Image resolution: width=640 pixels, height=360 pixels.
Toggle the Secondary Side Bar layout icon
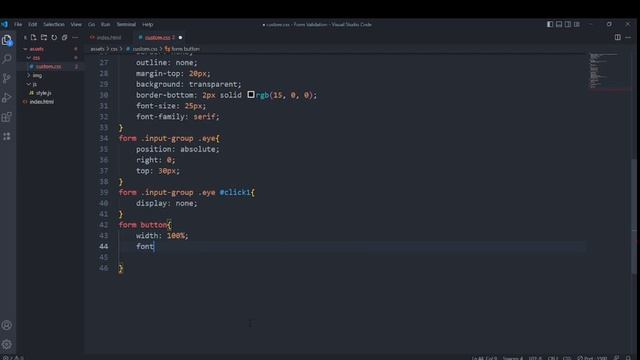(568, 24)
